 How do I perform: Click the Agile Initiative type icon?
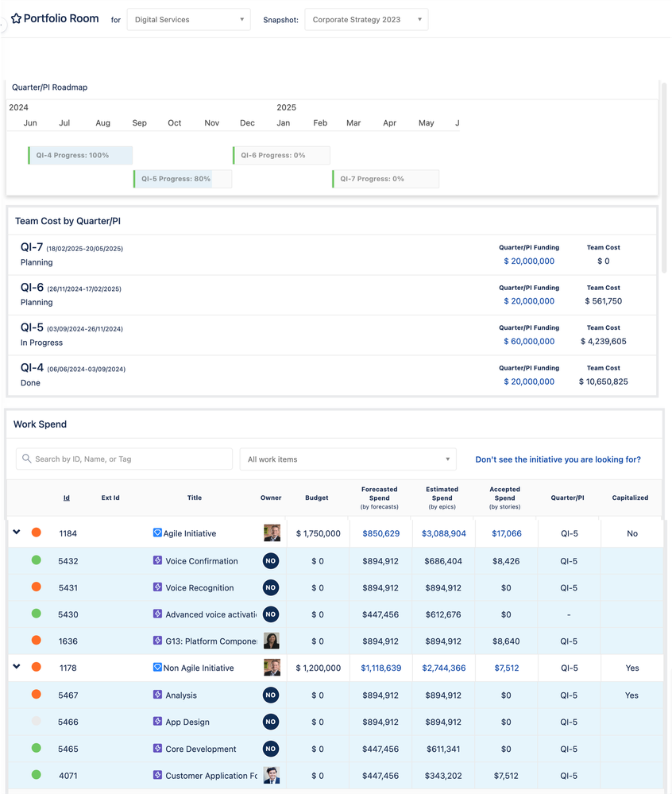pos(157,533)
